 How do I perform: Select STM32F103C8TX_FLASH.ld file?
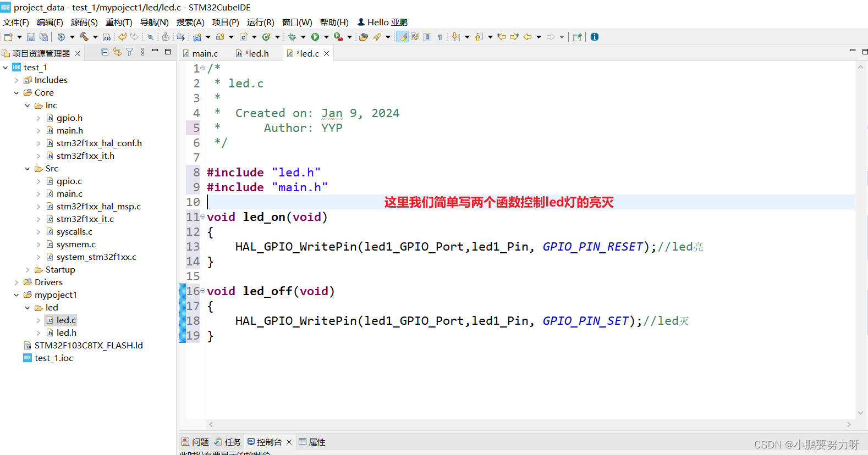pyautogui.click(x=89, y=346)
